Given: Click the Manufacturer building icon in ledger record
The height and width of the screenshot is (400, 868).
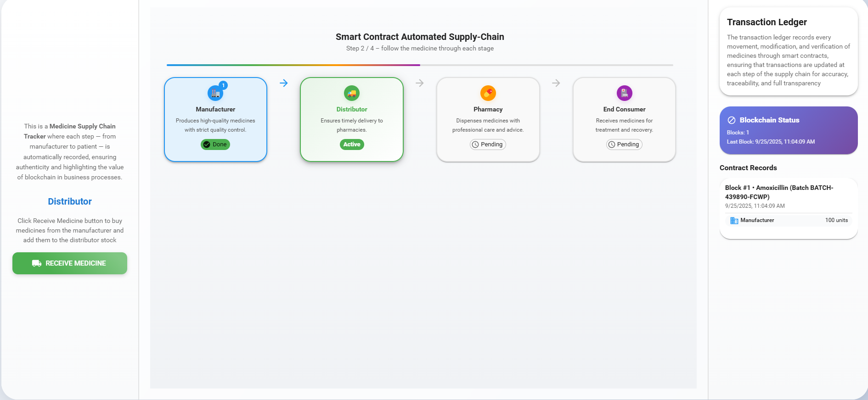Looking at the screenshot, I should [734, 221].
